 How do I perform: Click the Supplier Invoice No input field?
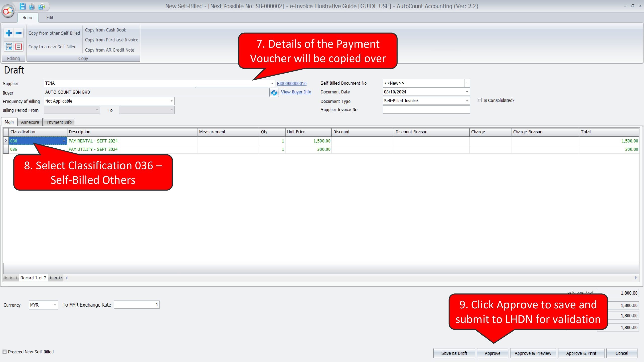426,110
